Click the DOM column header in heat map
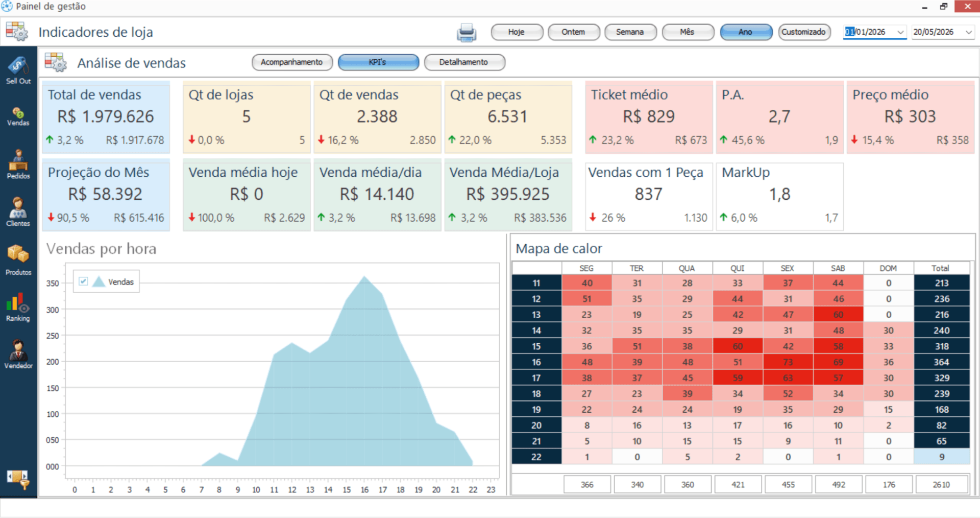980x518 pixels. click(888, 268)
